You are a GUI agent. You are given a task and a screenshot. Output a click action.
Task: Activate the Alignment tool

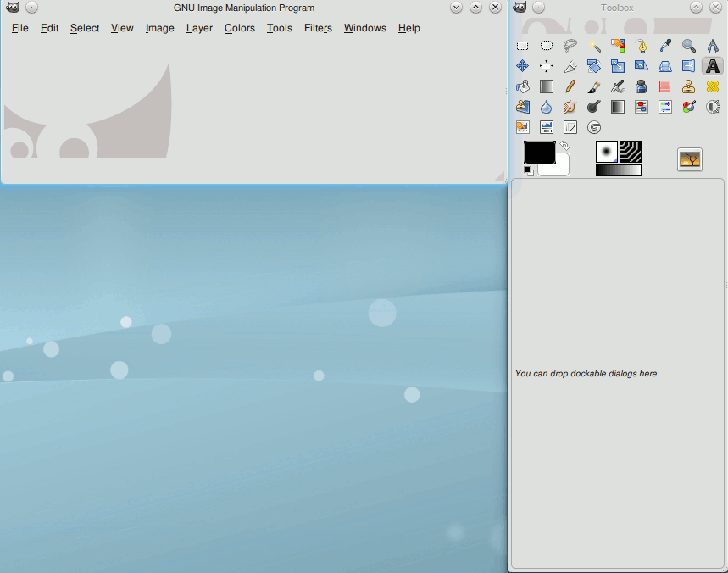547,66
